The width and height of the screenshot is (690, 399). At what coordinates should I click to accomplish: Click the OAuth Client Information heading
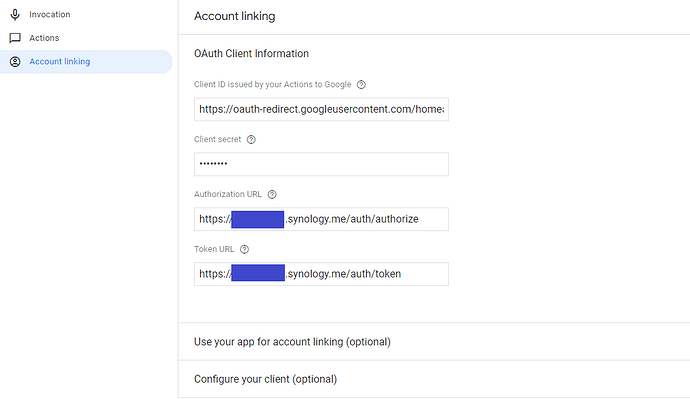click(251, 54)
